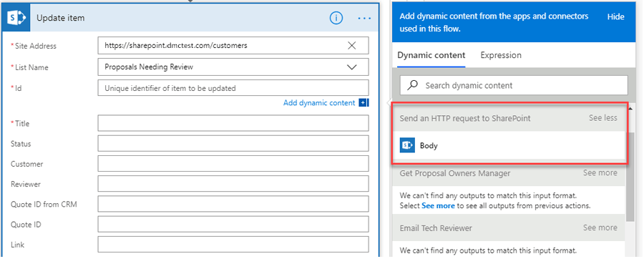Open the Proposals Needing Review combo box

tap(233, 67)
